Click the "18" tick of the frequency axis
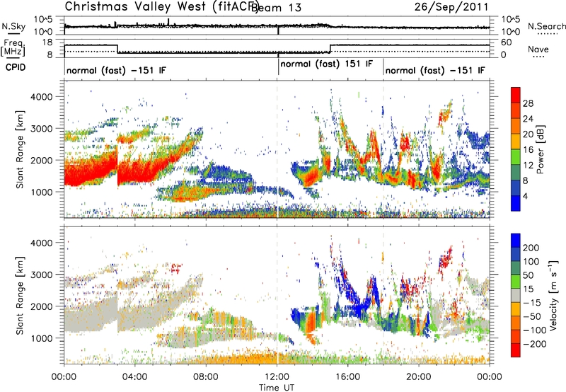 click(x=47, y=42)
